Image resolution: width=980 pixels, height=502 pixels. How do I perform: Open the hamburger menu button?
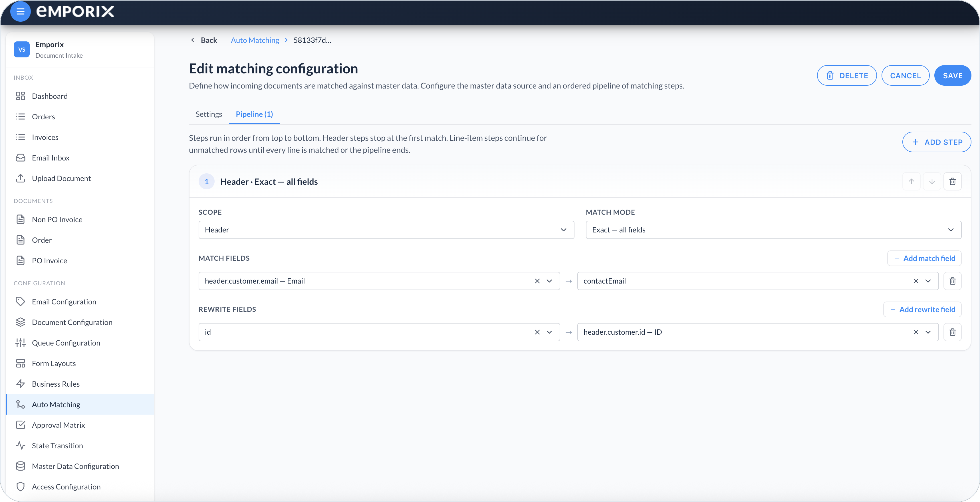(x=21, y=11)
